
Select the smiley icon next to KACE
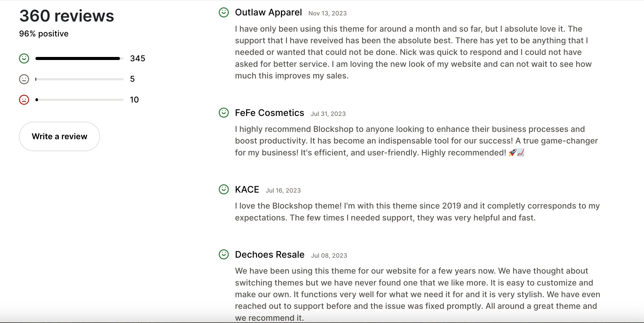pyautogui.click(x=224, y=189)
